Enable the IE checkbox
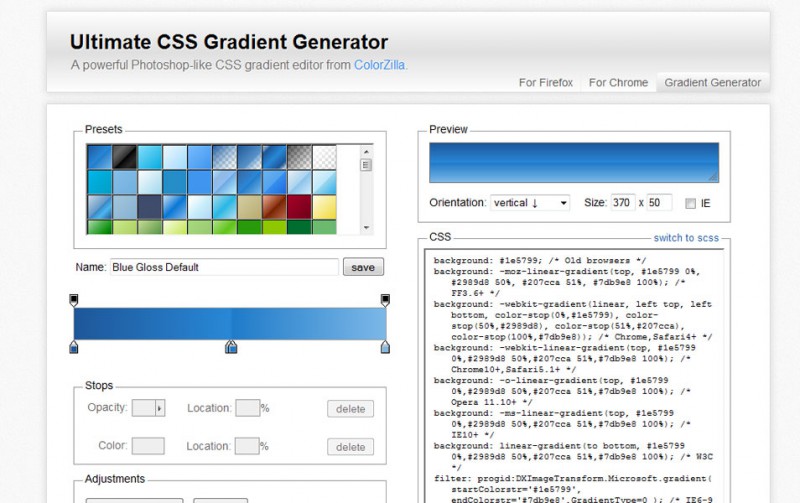Screen dimensions: 800x503 (690, 203)
